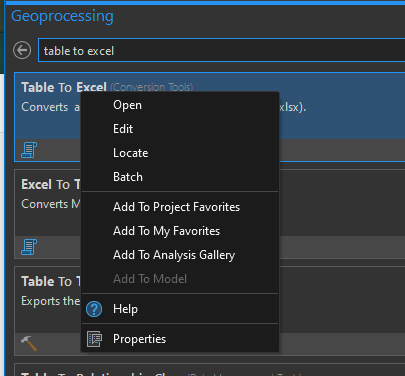The width and height of the screenshot is (405, 376).
Task: Click the back arrow in Geoprocessing pane
Action: click(x=22, y=51)
